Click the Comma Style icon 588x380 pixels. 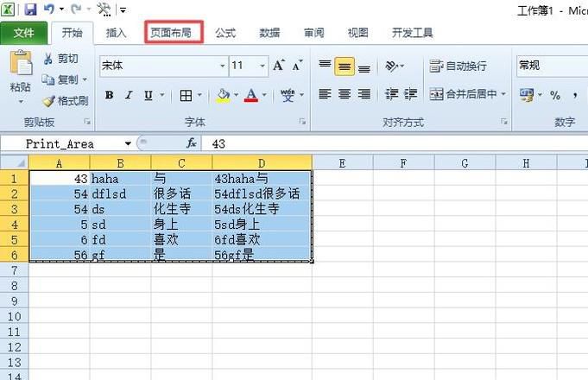pos(575,95)
